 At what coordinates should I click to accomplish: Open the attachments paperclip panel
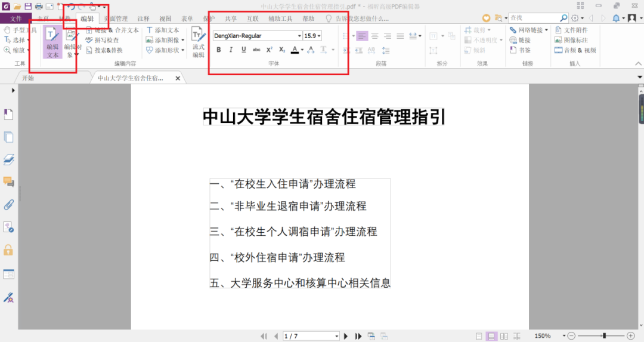8,204
